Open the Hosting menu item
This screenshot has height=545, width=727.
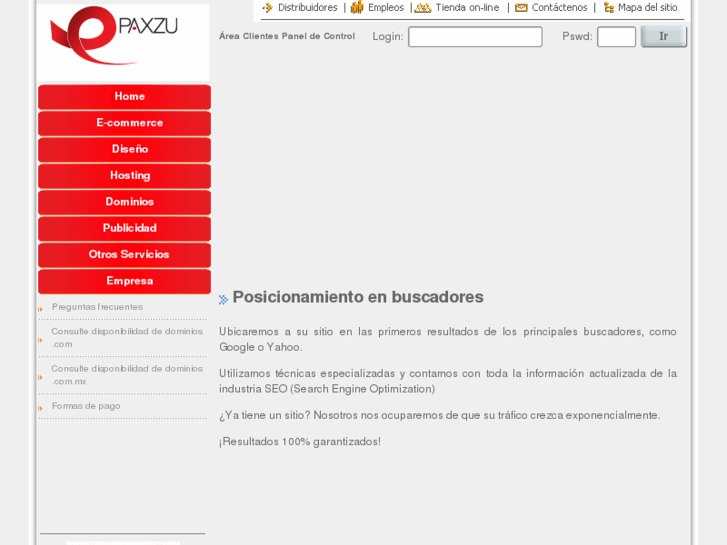click(x=124, y=176)
